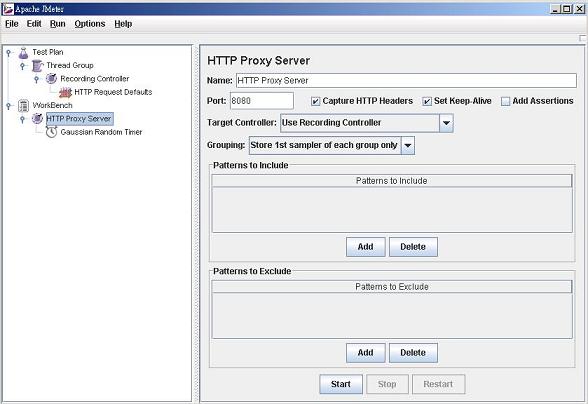Open the Options menu
The image size is (588, 404).
(x=90, y=24)
